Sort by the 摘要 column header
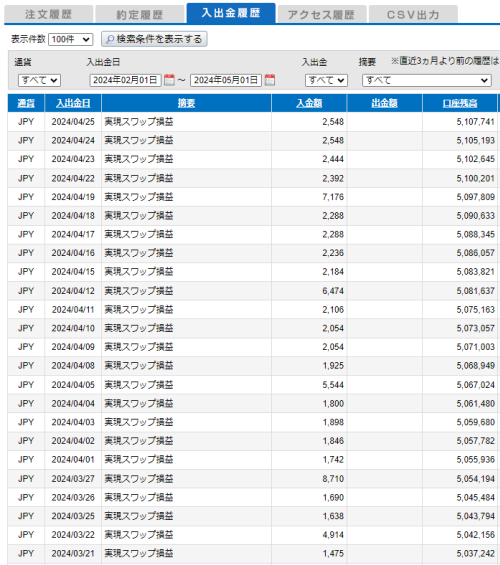500x565 pixels. pyautogui.click(x=186, y=103)
